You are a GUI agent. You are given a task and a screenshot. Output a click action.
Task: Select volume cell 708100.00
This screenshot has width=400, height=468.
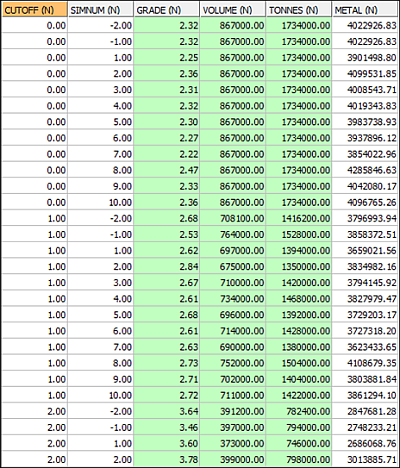(233, 219)
